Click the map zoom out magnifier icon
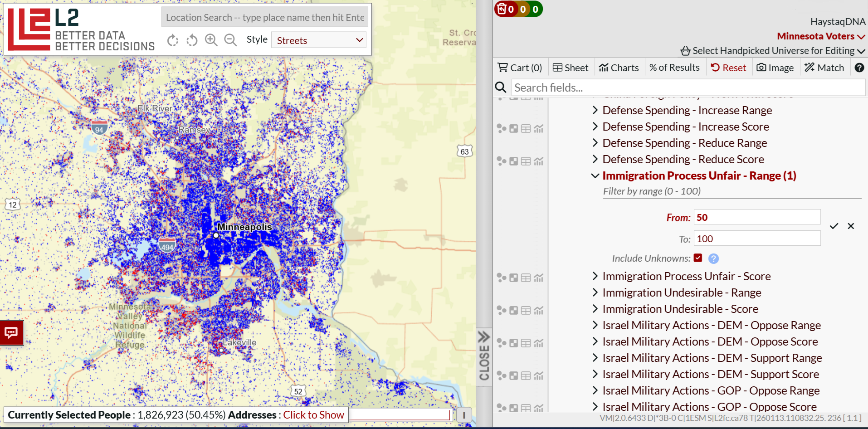This screenshot has height=429, width=868. click(230, 40)
